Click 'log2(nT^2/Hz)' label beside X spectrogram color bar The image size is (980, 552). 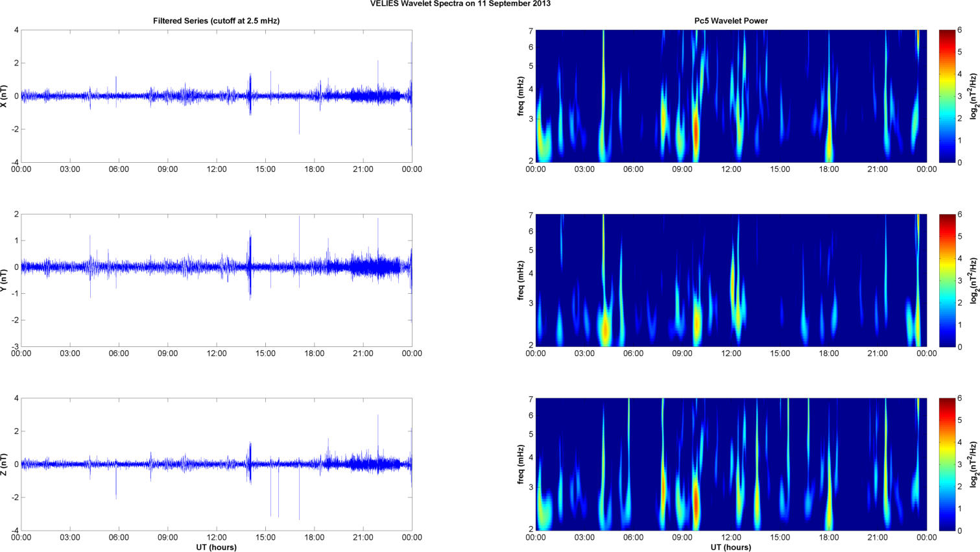pyautogui.click(x=974, y=96)
